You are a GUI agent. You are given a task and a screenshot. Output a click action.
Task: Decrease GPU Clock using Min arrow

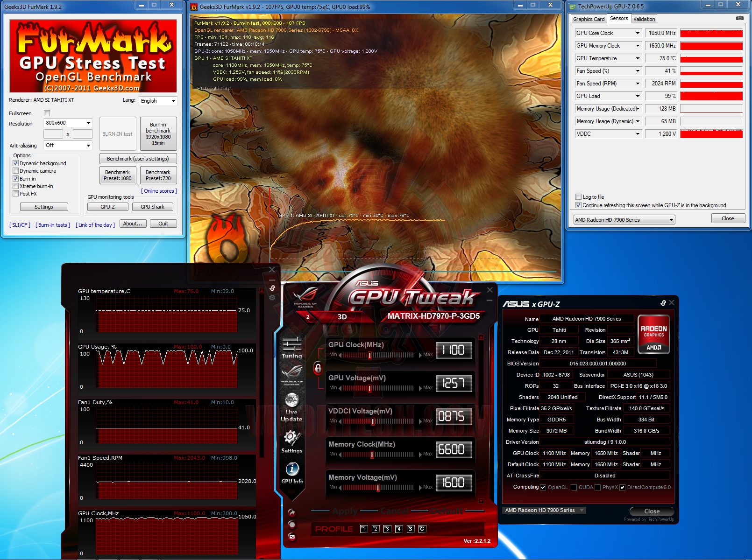coord(340,355)
